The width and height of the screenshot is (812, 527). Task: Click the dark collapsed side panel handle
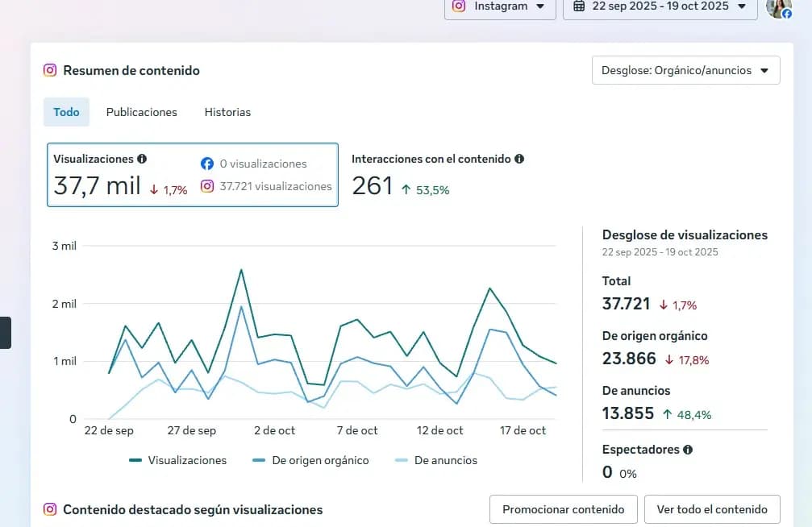[5, 333]
